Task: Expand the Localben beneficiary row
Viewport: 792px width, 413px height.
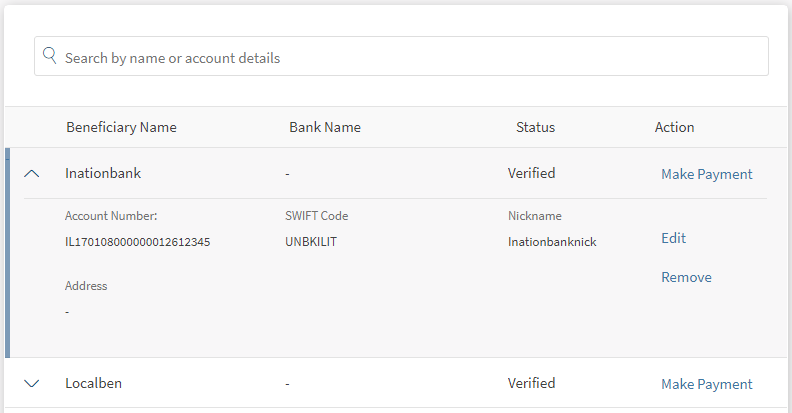Action: 31,383
